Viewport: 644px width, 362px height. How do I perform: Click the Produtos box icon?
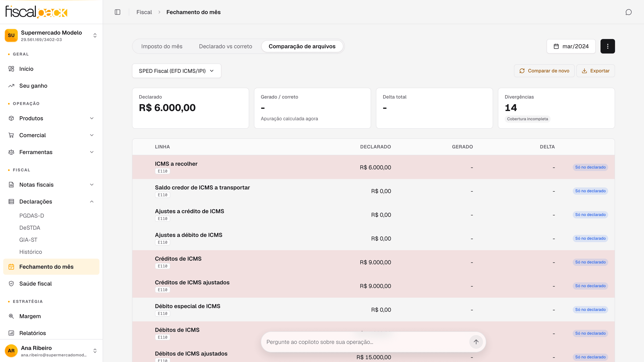[11, 118]
